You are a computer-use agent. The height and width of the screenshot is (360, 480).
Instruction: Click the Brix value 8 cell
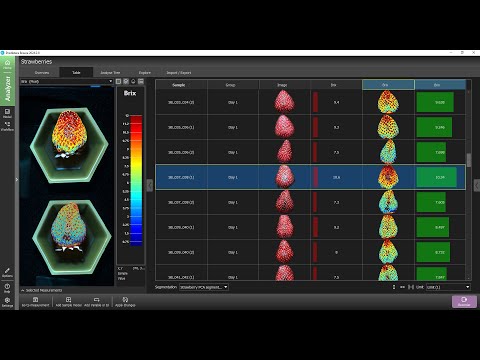(336, 252)
